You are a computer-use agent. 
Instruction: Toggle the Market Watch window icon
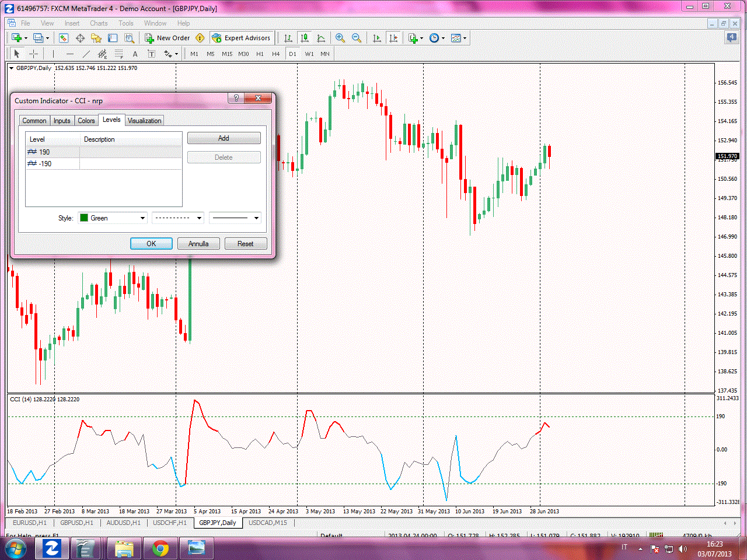coord(64,38)
